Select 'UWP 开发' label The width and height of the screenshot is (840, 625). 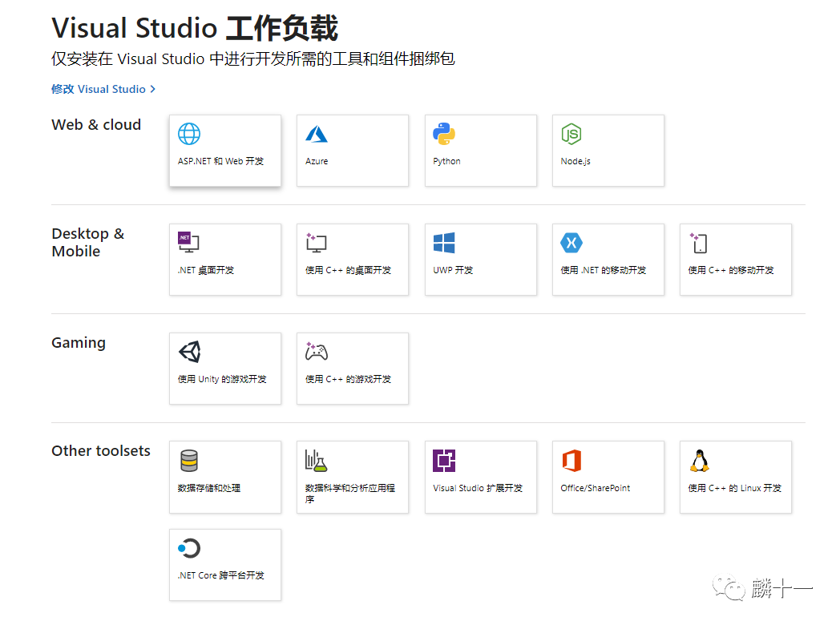point(453,271)
